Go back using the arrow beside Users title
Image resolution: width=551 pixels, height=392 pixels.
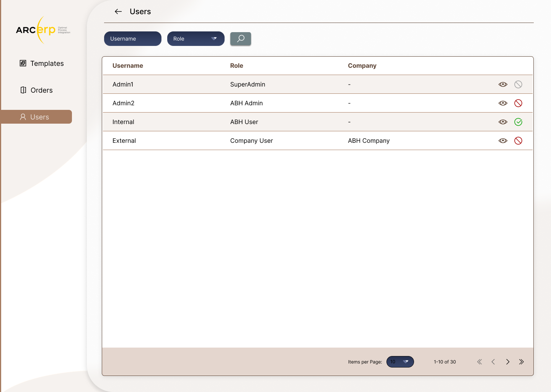click(x=118, y=11)
